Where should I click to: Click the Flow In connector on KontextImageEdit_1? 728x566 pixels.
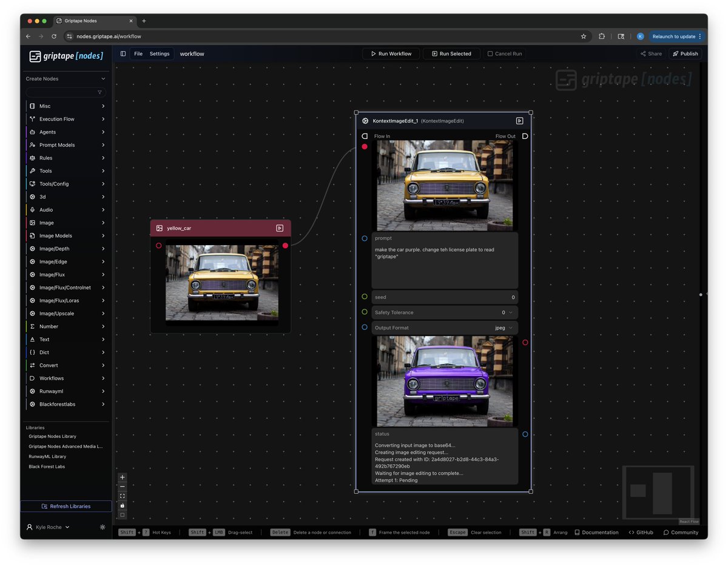point(365,136)
